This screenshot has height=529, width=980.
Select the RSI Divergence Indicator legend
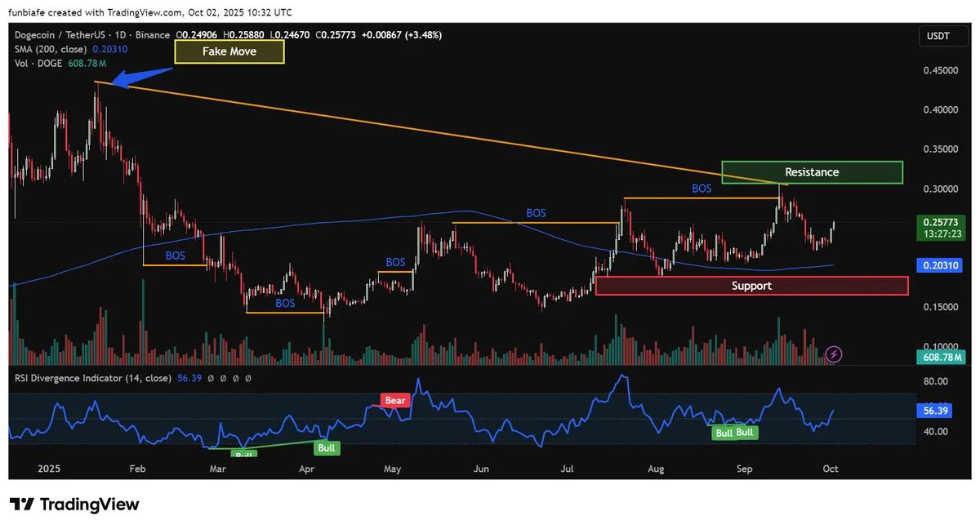(x=92, y=378)
